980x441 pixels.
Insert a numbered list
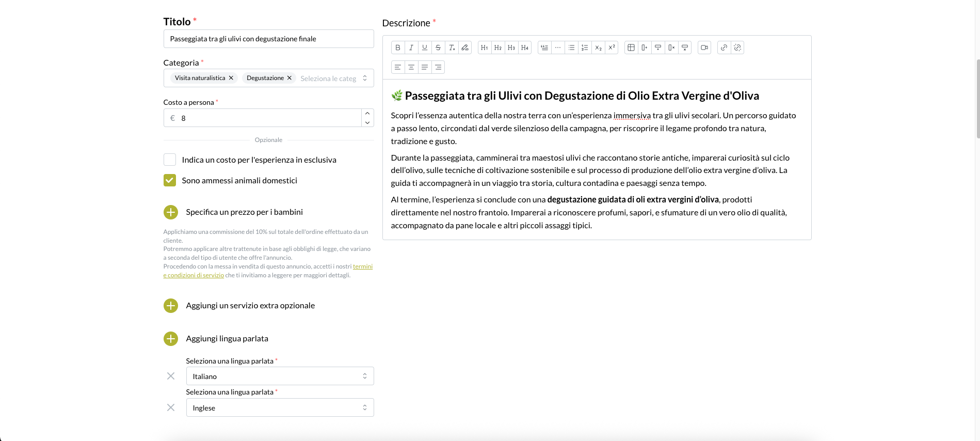pos(585,48)
